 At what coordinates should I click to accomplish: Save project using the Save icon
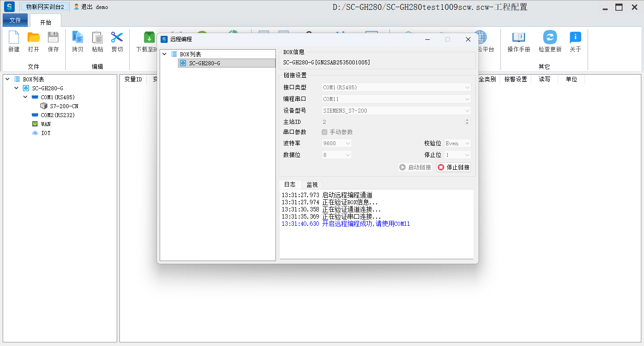tap(53, 38)
